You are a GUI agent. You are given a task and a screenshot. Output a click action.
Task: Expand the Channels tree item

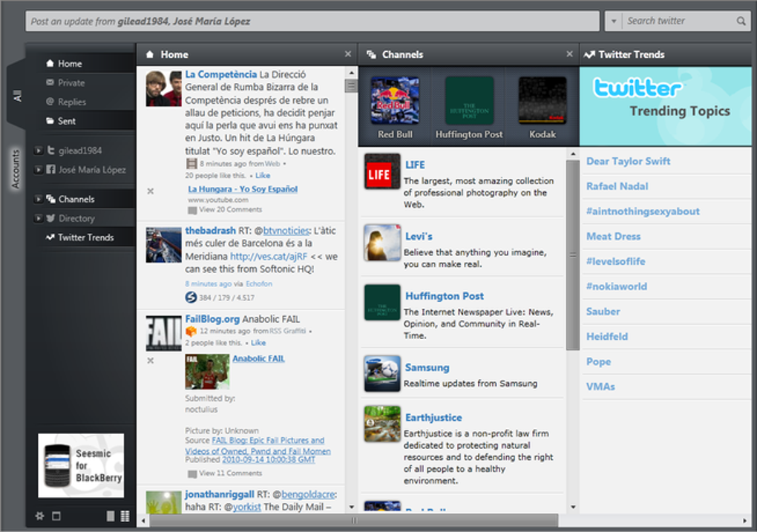coord(38,199)
